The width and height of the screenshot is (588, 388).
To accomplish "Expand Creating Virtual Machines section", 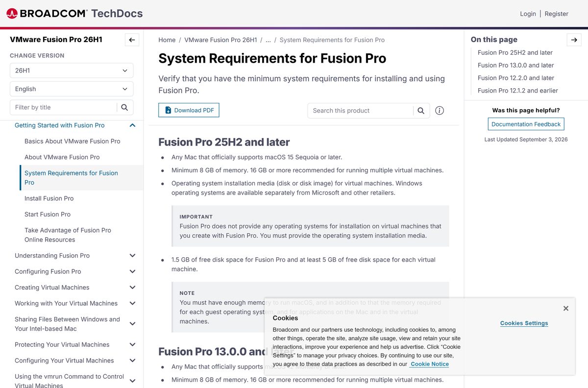I will [x=132, y=288].
